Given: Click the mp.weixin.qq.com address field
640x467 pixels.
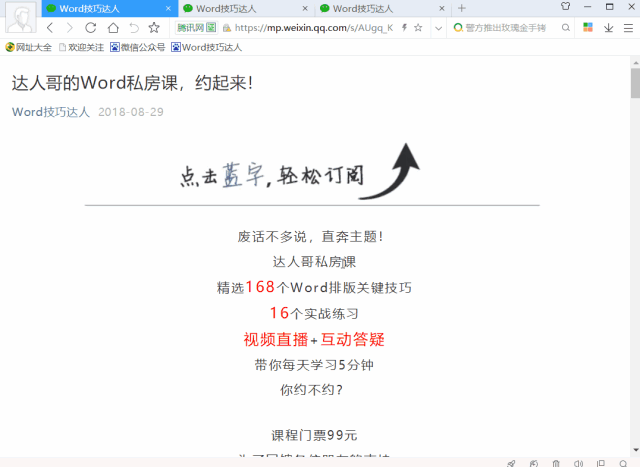Looking at the screenshot, I should pyautogui.click(x=313, y=28).
